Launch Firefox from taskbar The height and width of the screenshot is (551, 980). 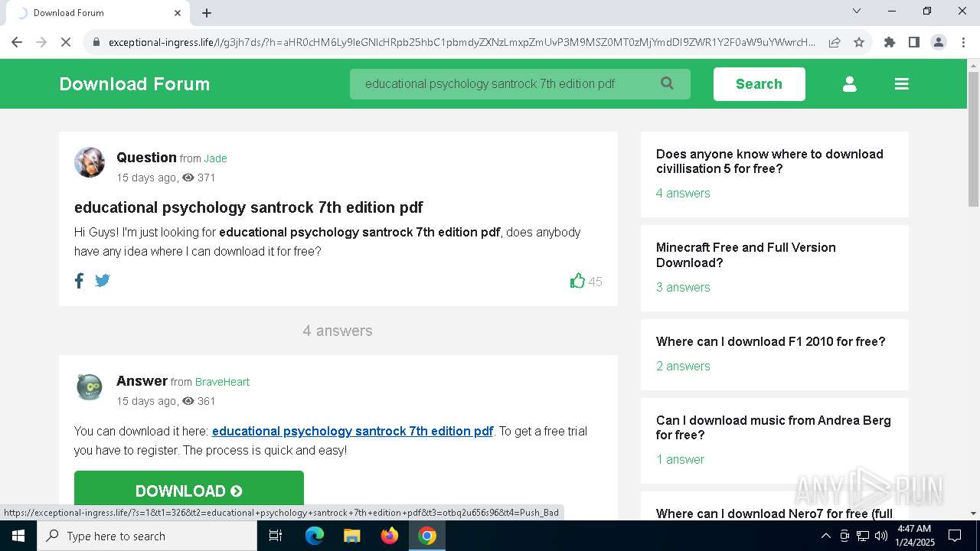coord(390,536)
